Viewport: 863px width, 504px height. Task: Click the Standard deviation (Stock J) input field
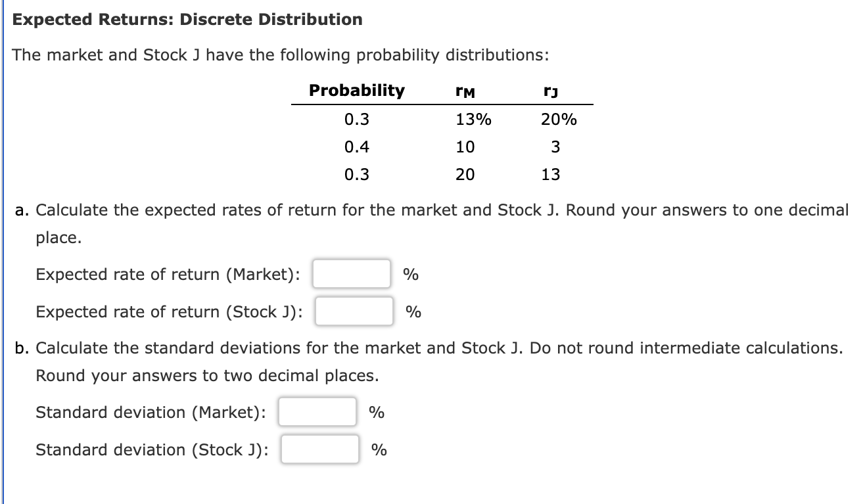319,449
